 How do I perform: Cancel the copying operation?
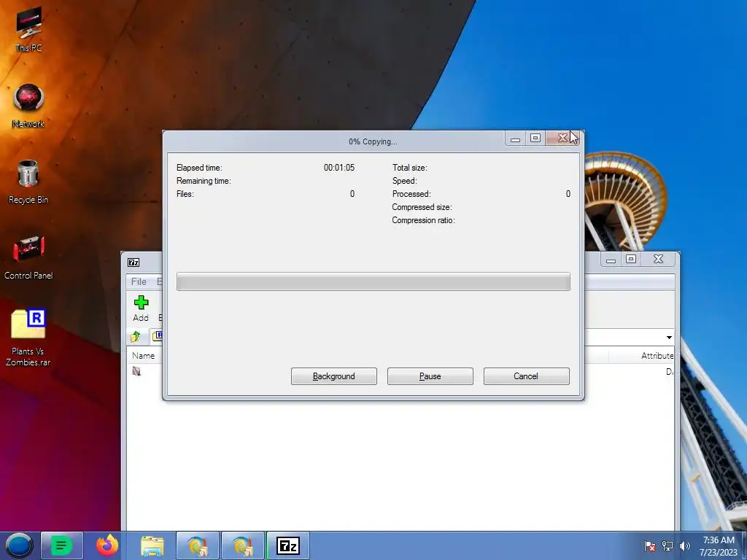[x=526, y=376]
